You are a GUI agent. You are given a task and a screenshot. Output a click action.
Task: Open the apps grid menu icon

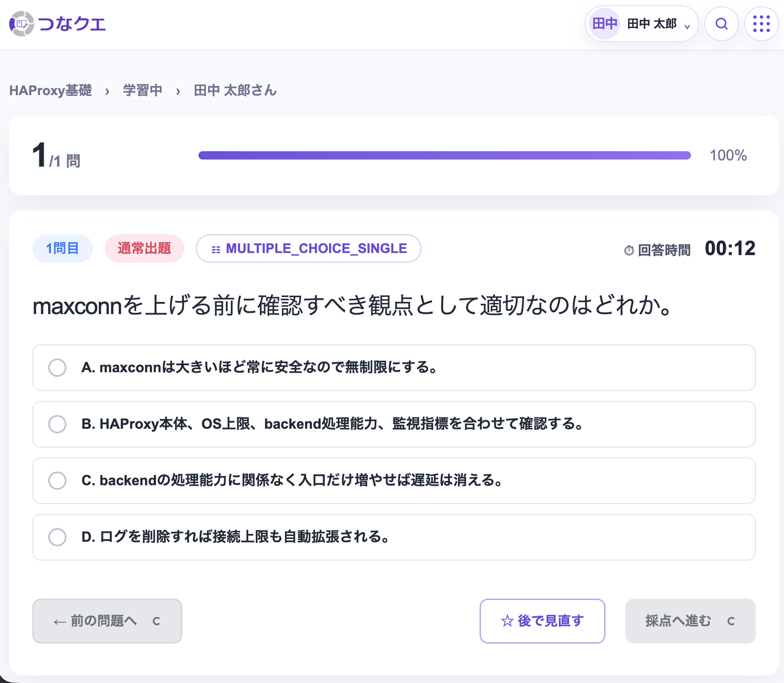point(761,24)
